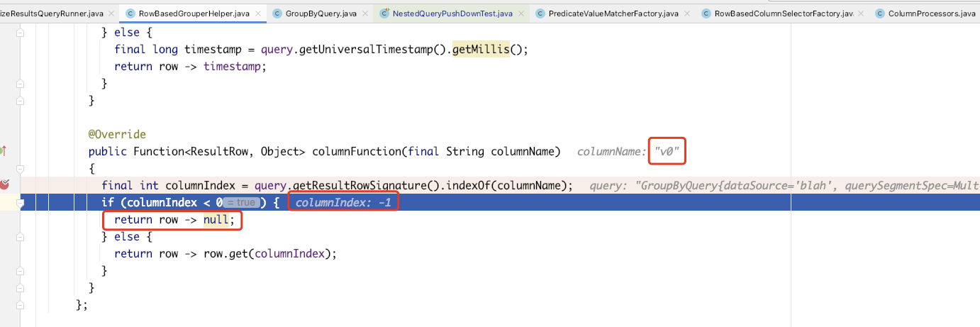Click the 'columnFunction' method name
This screenshot has height=327, width=980.
coord(357,151)
